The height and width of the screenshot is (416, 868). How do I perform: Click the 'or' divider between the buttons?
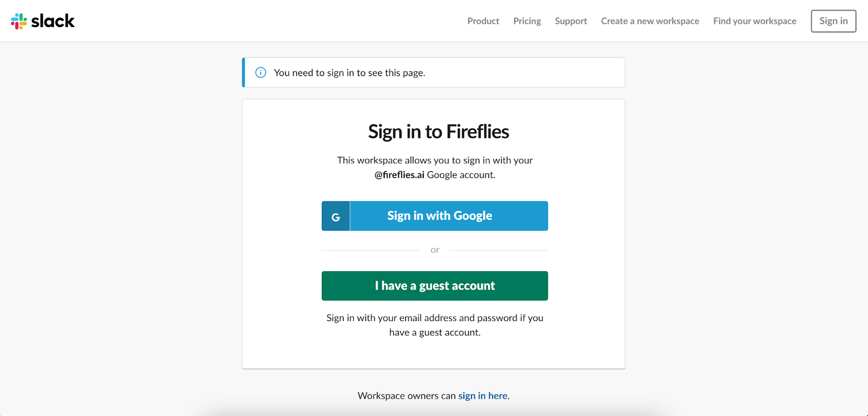[435, 250]
